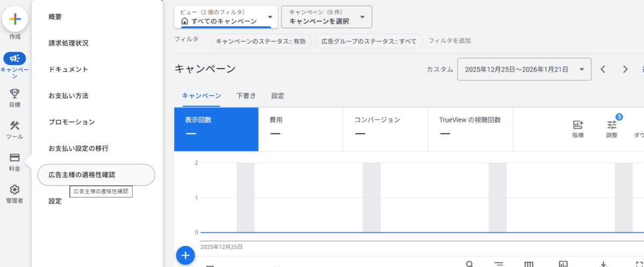This screenshot has width=644, height=267.
Task: Select 広告主様の適格性確認 in billing menu
Action: (x=96, y=175)
